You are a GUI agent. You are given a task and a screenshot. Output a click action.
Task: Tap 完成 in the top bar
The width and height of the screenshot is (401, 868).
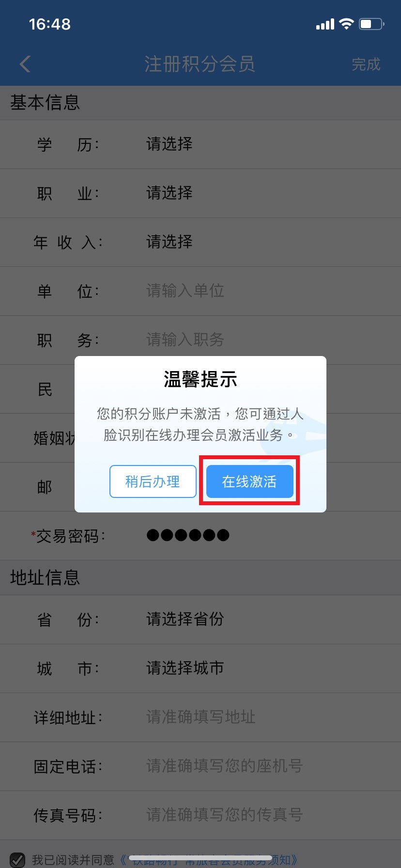(366, 64)
